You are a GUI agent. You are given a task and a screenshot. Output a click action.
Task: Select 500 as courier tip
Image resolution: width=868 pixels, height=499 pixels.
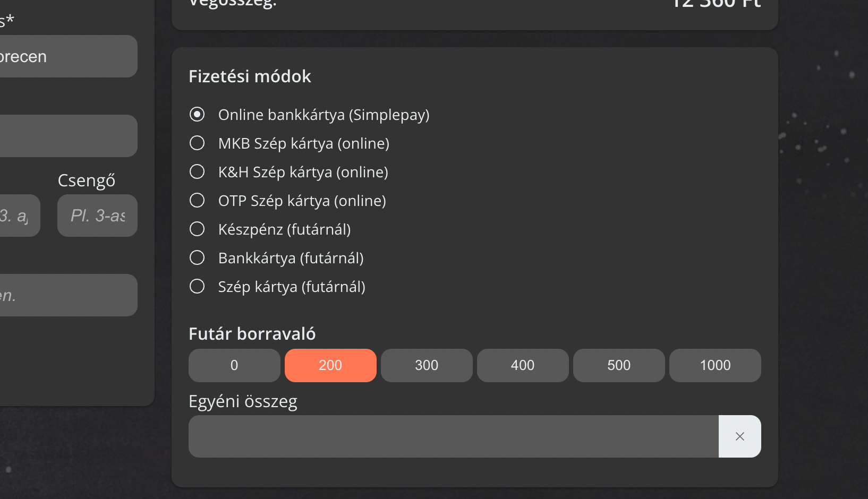coord(619,365)
